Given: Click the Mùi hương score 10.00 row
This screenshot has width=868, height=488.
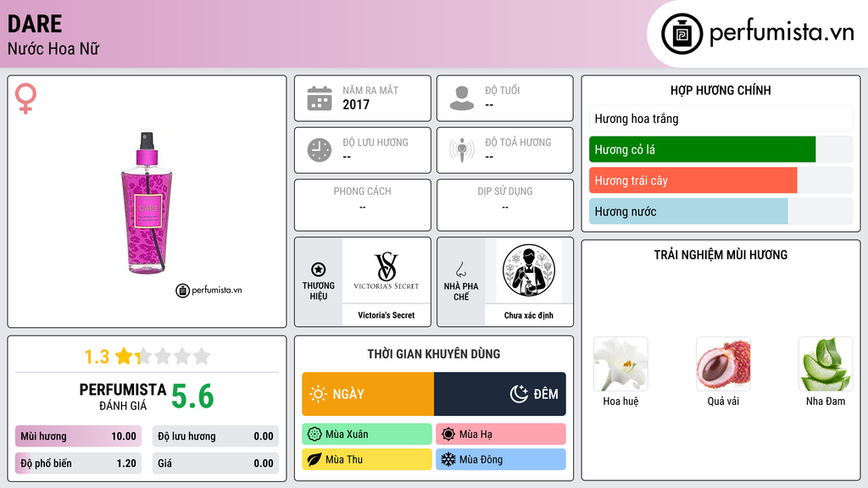Looking at the screenshot, I should pyautogui.click(x=78, y=436).
